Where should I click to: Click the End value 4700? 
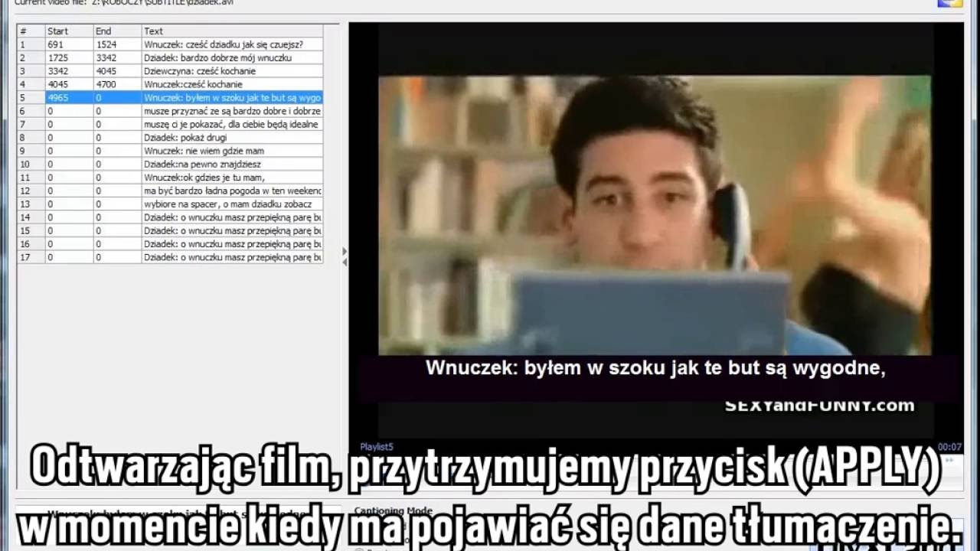[106, 84]
